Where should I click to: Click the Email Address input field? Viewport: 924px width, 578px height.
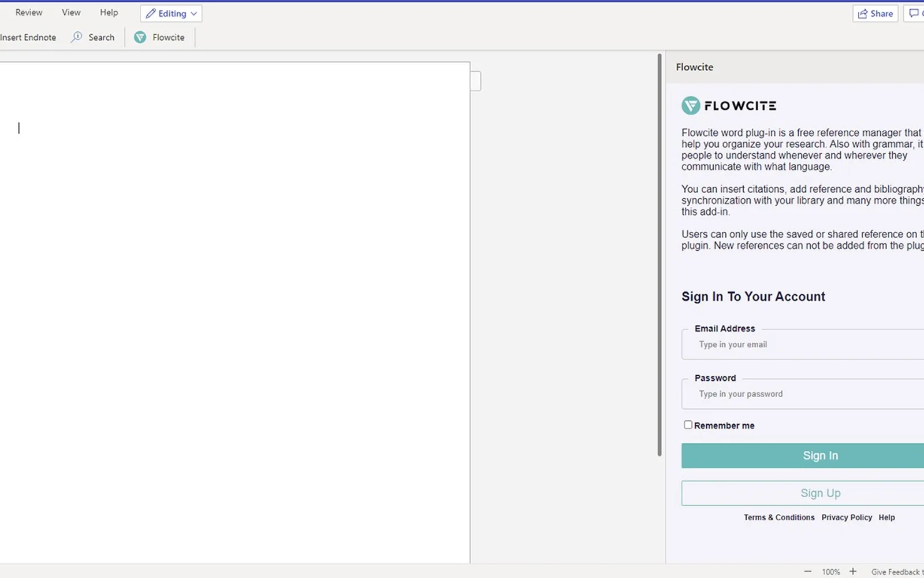pyautogui.click(x=803, y=344)
